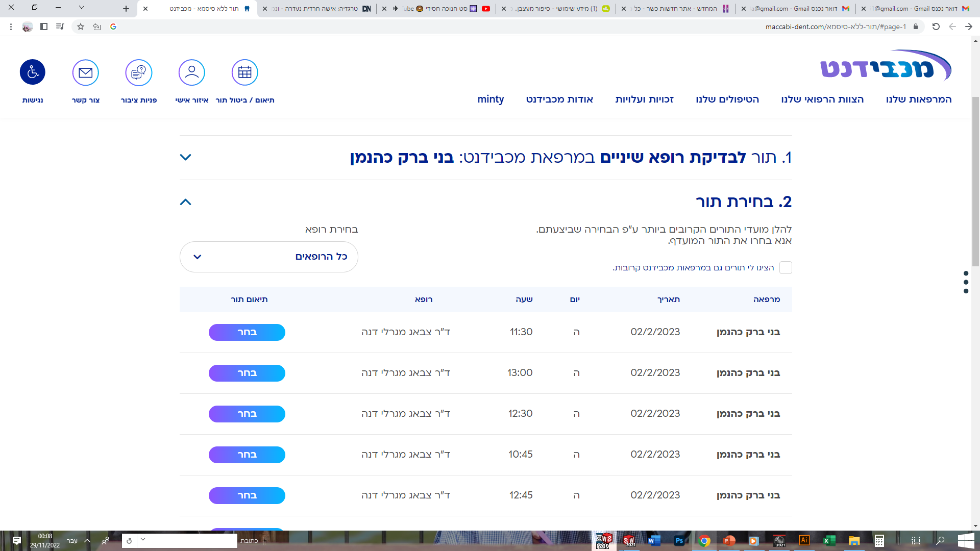Click the Maccabident logo

pyautogui.click(x=886, y=66)
